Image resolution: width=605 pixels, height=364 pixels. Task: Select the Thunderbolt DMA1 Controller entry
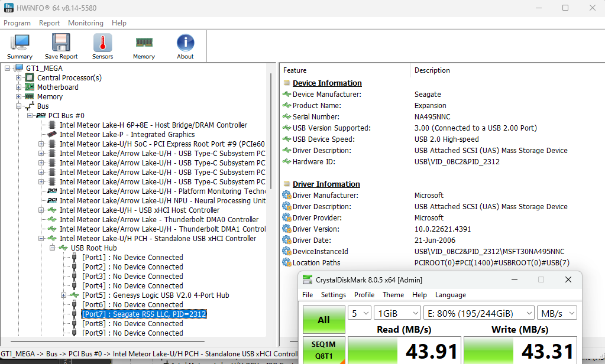[x=163, y=229]
